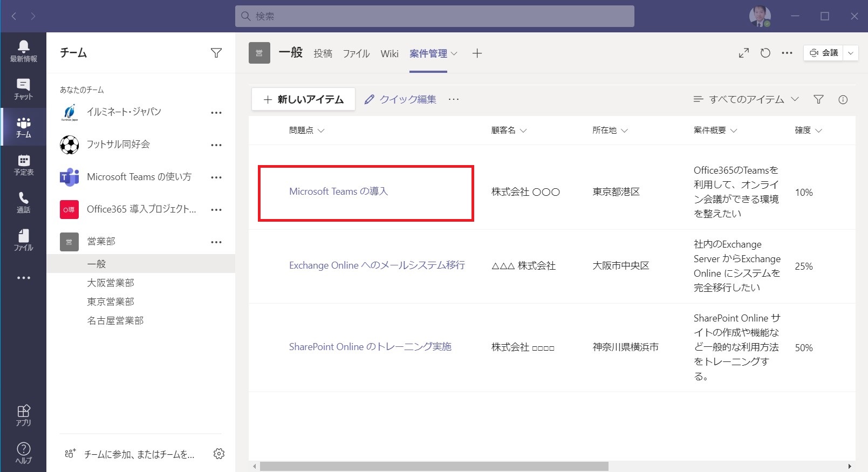Open the list info pane icon
868x472 pixels.
[843, 99]
